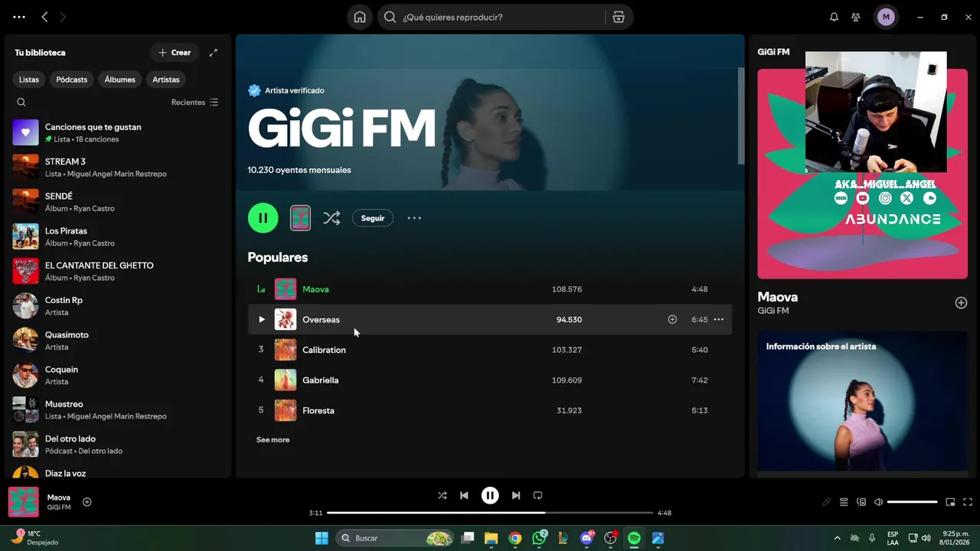The height and width of the screenshot is (551, 980).
Task: Enter full screen mode
Action: [968, 502]
